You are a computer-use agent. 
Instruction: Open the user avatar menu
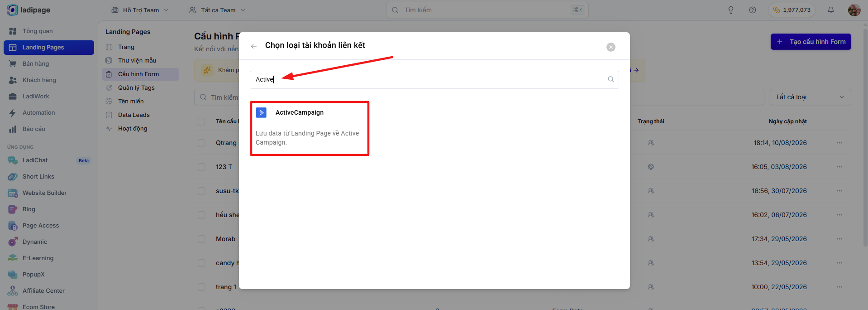854,10
